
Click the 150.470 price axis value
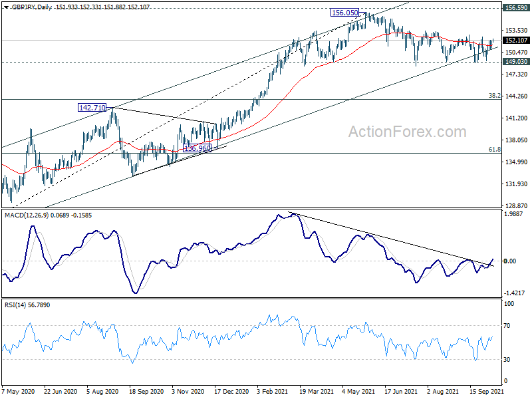[516, 53]
